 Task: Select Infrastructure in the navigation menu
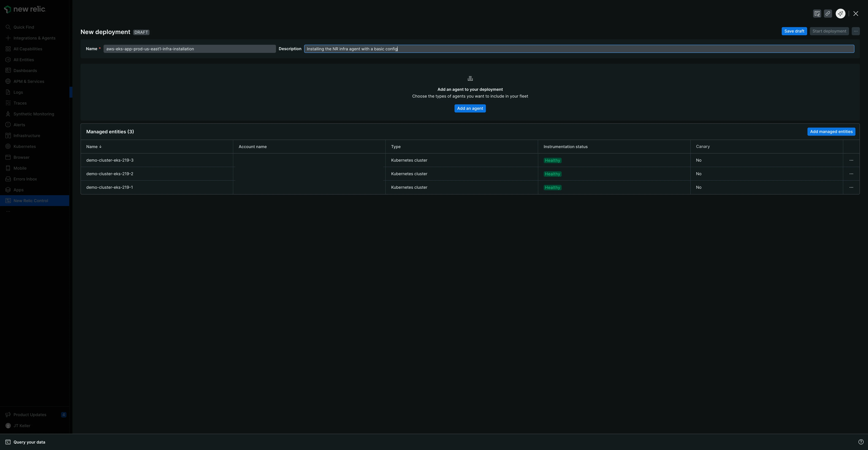click(27, 135)
